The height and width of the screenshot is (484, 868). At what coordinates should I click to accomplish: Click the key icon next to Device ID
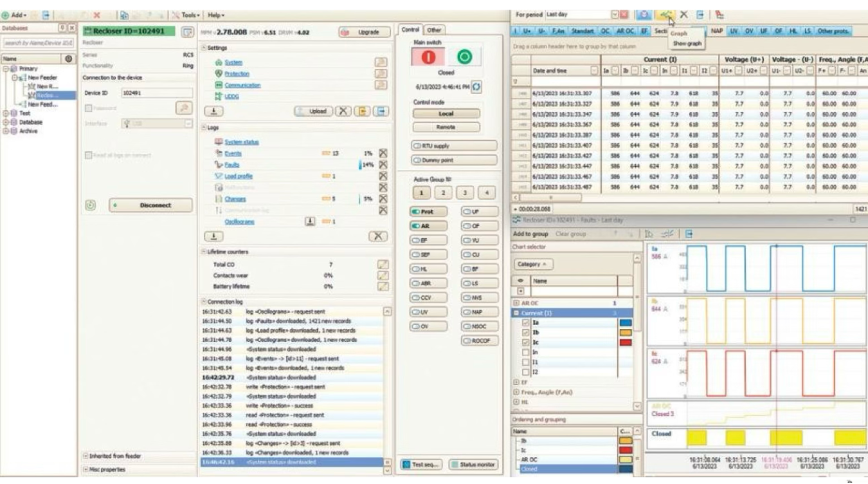(x=183, y=107)
